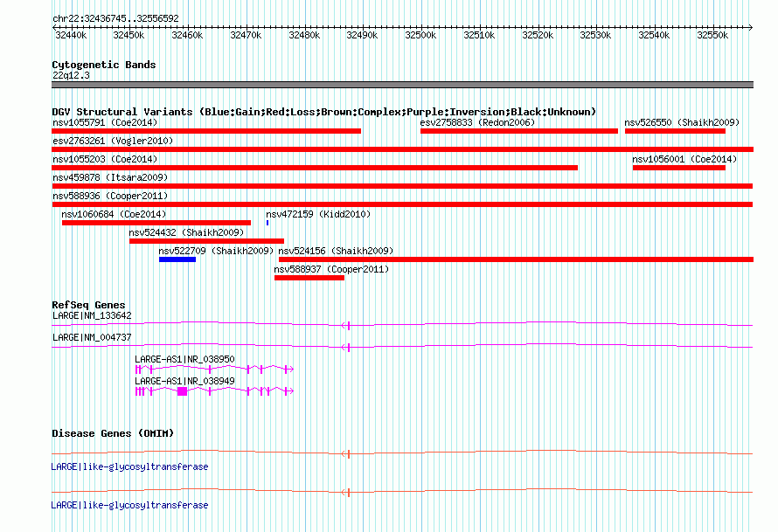The image size is (778, 532).
Task: Click the DGV Structural Variants track title
Action: point(324,112)
